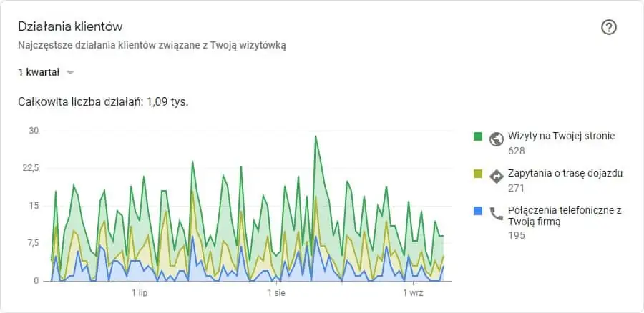Click the phone handset icon

[x=497, y=214]
